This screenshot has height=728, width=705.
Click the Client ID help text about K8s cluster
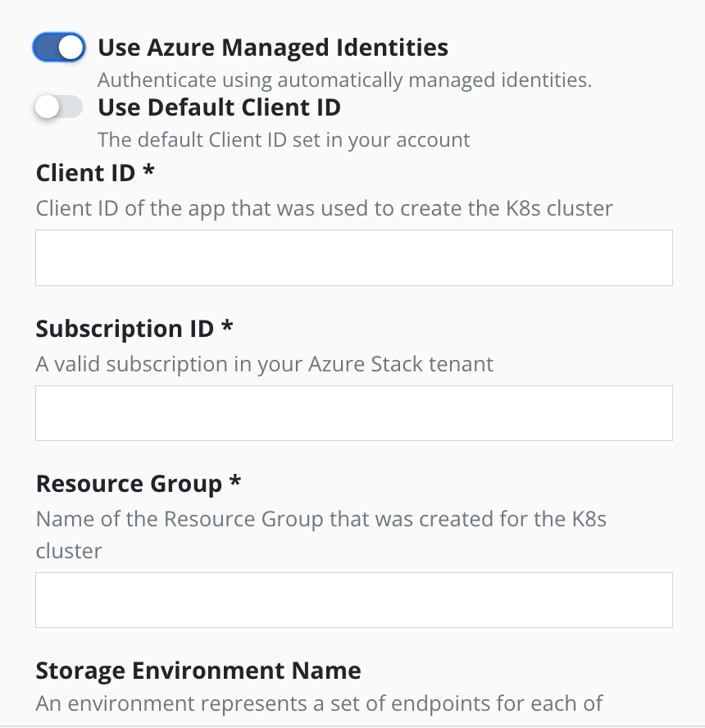coord(324,208)
